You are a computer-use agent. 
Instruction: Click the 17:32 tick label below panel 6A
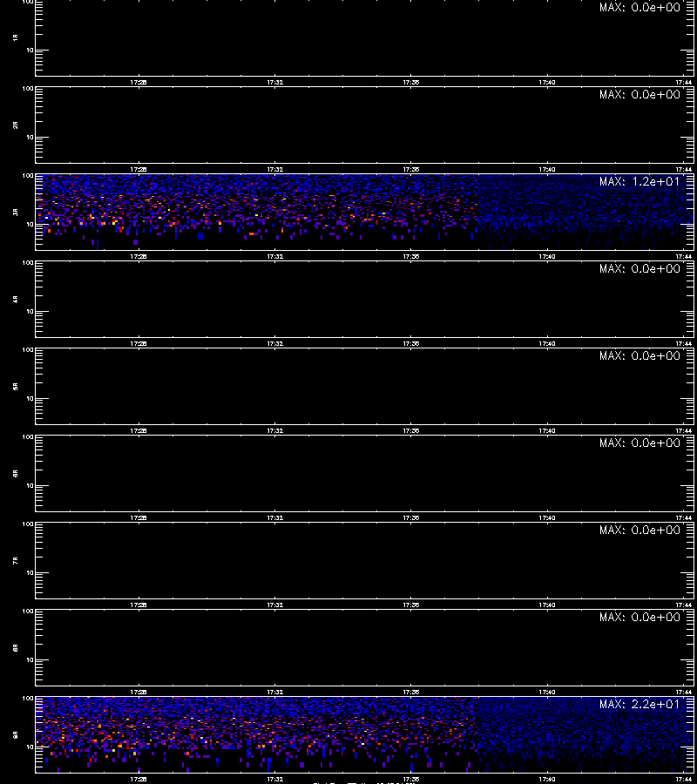274,518
